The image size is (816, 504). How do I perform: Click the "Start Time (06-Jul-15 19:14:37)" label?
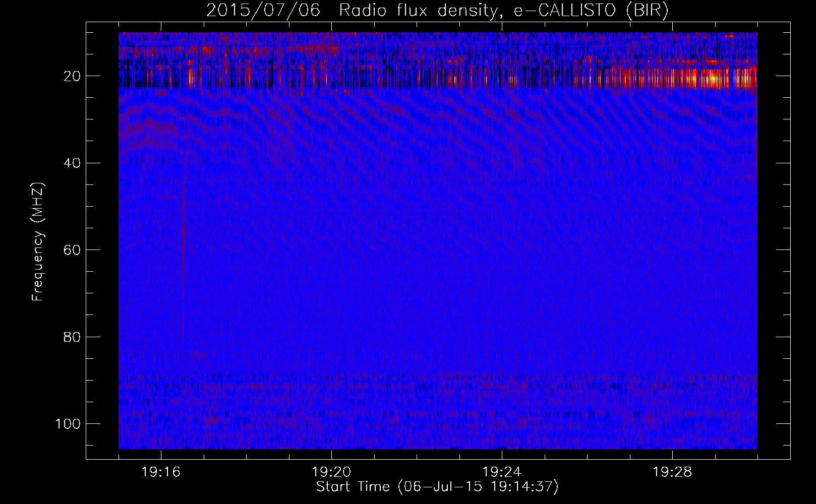pyautogui.click(x=437, y=487)
